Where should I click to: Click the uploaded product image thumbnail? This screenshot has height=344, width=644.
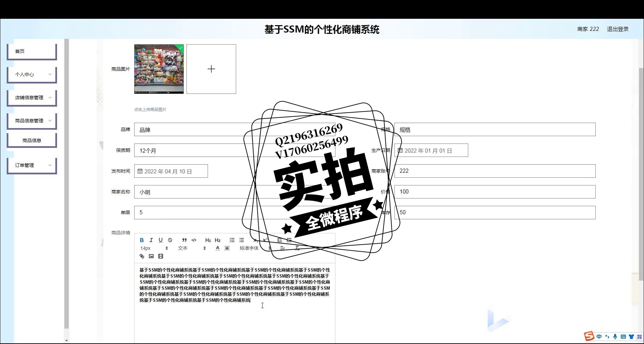[x=159, y=69]
